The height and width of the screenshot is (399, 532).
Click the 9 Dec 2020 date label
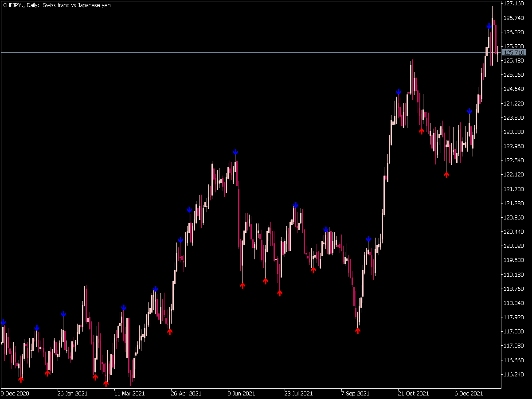point(15,393)
